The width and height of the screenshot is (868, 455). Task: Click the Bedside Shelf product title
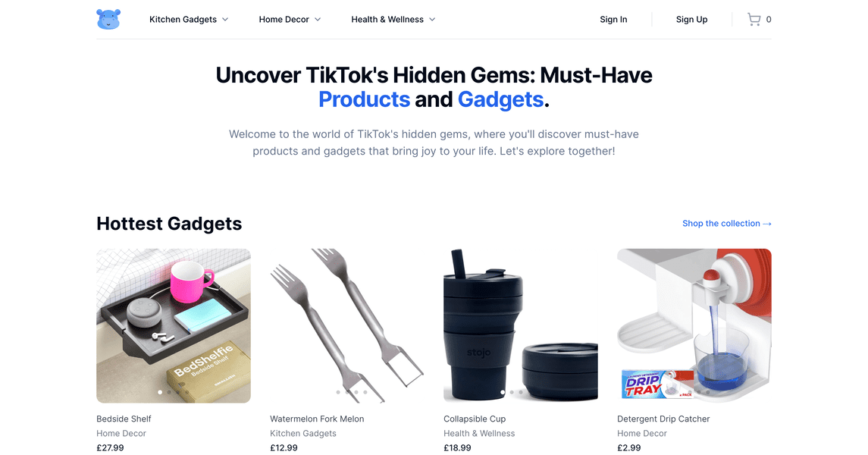pyautogui.click(x=124, y=419)
